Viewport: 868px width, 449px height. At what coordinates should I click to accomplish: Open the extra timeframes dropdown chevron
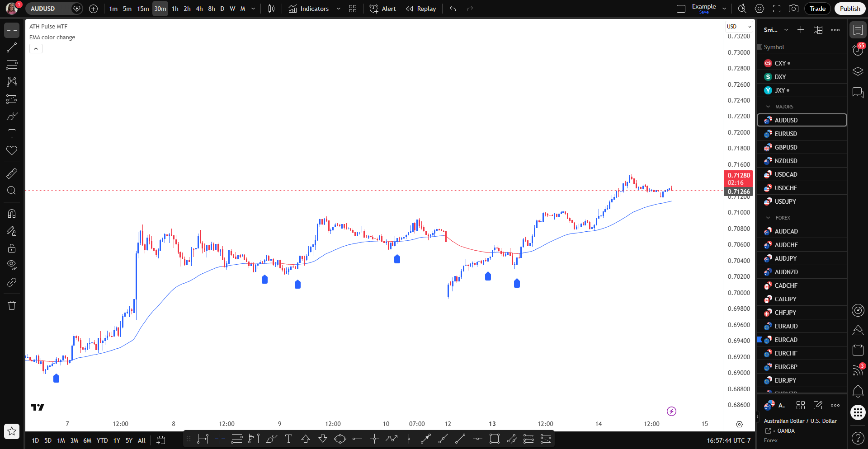253,9
